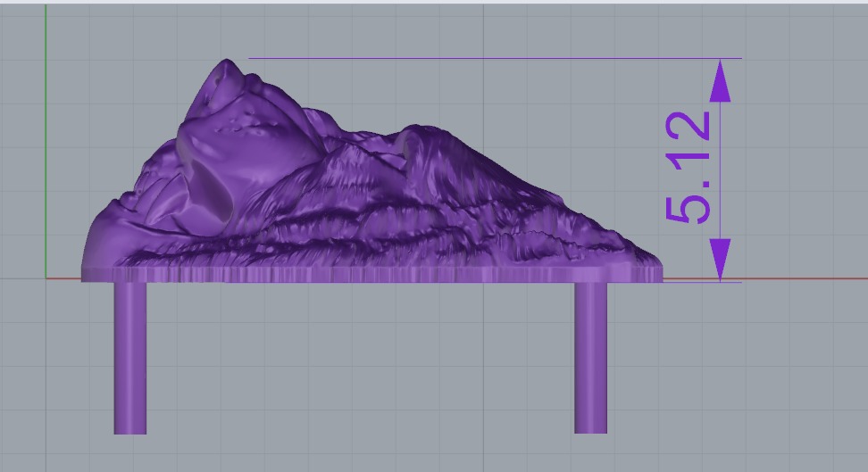Select the left support cylinder
The image size is (868, 472).
click(130, 358)
